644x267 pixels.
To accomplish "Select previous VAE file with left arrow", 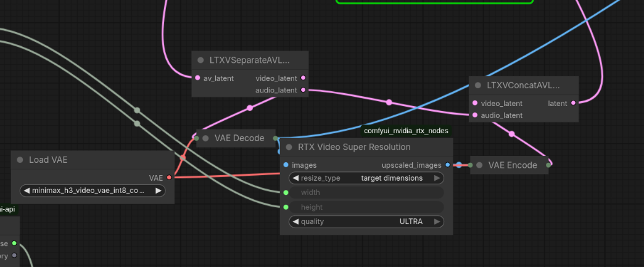I will pos(27,191).
